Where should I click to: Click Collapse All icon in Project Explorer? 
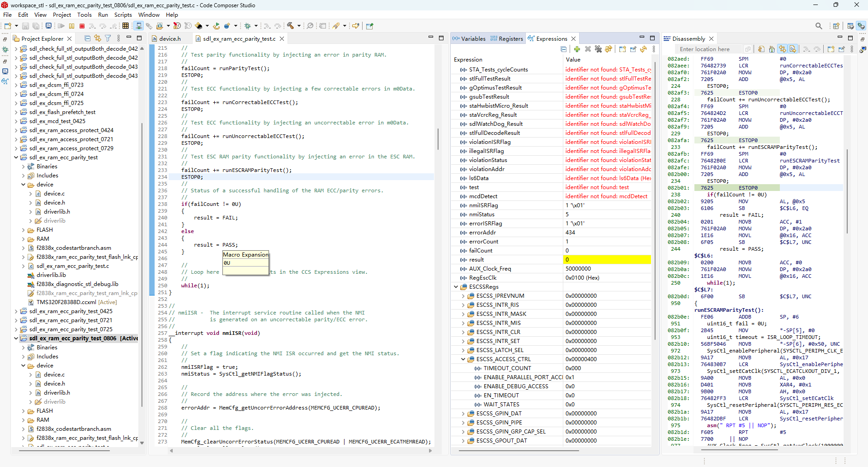click(x=87, y=38)
